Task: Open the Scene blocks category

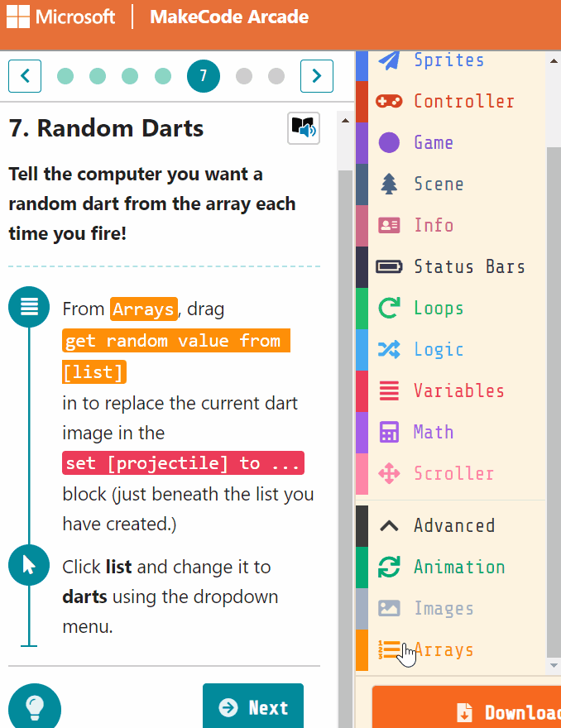Action: pyautogui.click(x=439, y=184)
